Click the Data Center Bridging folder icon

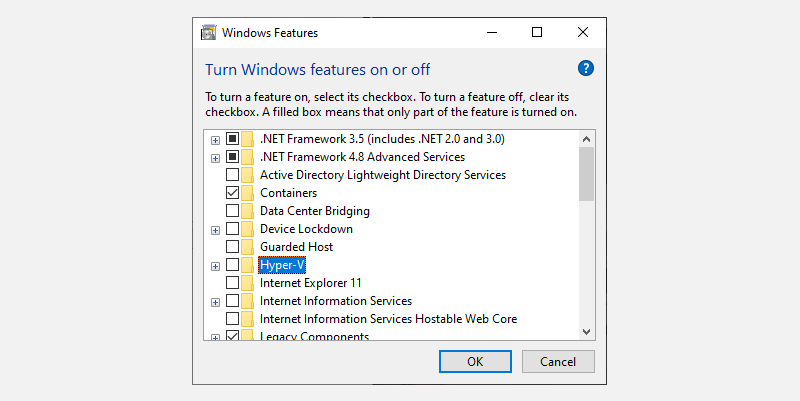click(247, 211)
